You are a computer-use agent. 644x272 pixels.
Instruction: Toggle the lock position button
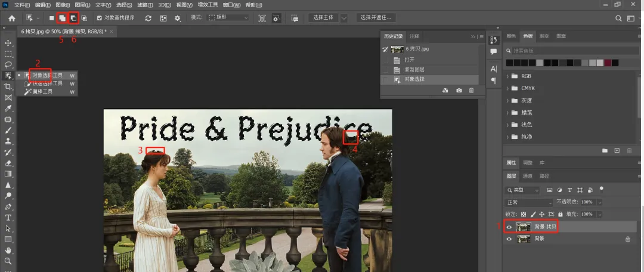pos(541,214)
